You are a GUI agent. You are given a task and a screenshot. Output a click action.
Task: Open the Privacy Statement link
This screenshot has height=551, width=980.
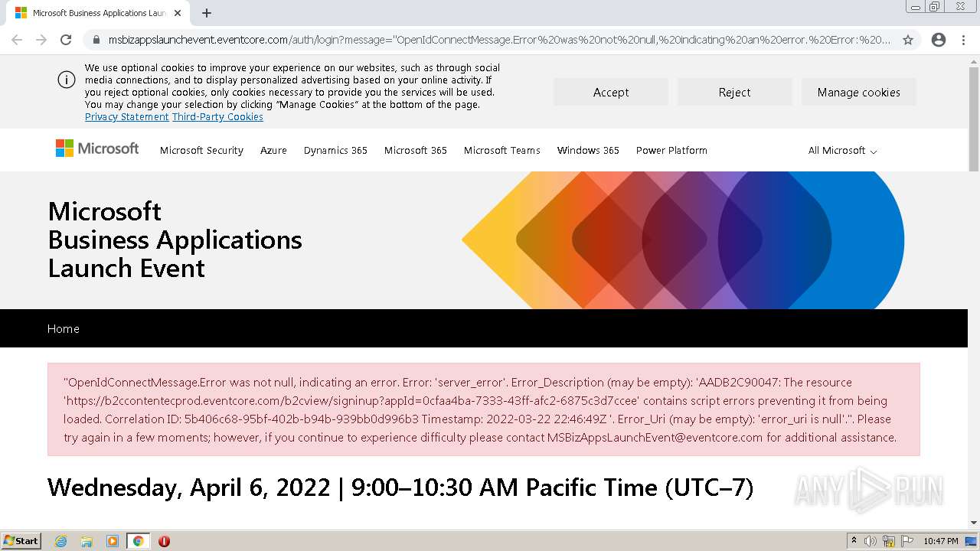[127, 117]
